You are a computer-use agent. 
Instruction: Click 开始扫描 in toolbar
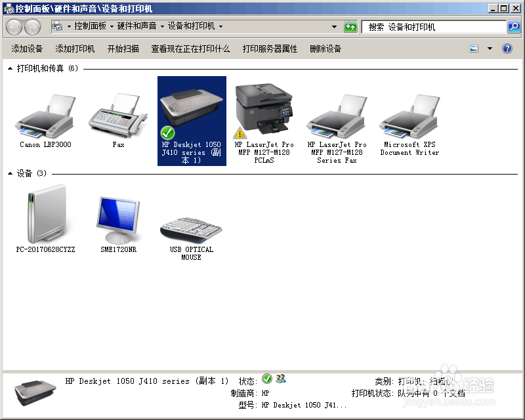[x=123, y=49]
